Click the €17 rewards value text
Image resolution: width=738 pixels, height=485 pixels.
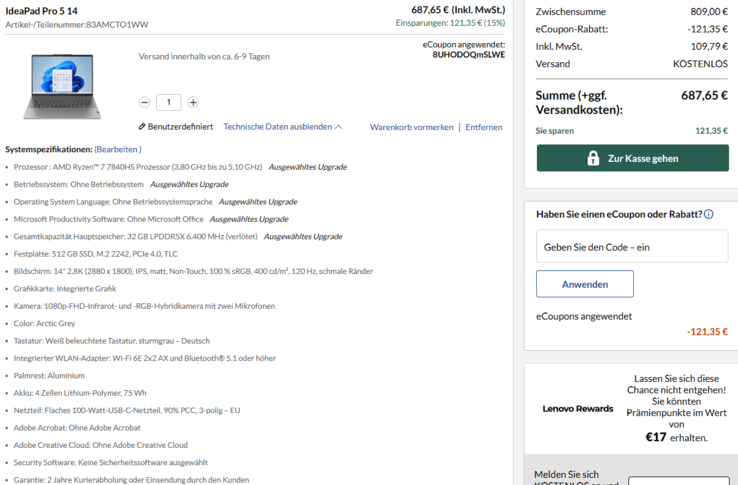656,437
